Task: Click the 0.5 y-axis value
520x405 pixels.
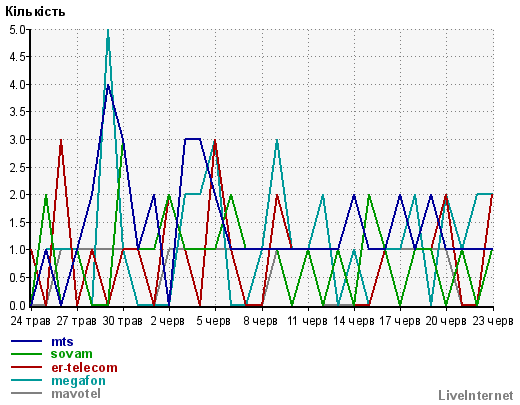Action: [x=18, y=278]
